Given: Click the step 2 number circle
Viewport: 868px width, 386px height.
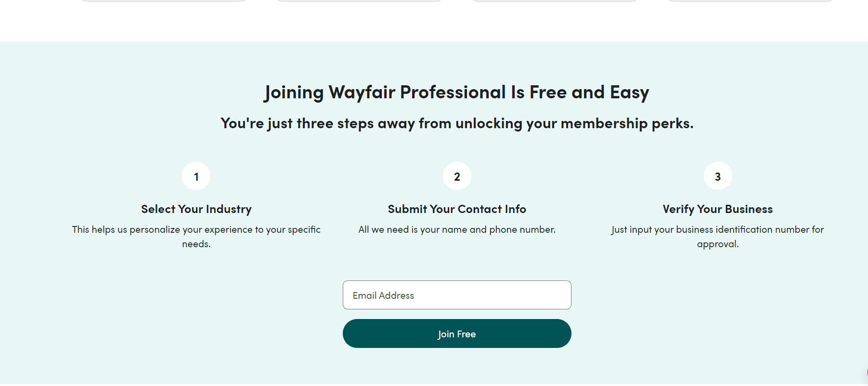Looking at the screenshot, I should 457,176.
